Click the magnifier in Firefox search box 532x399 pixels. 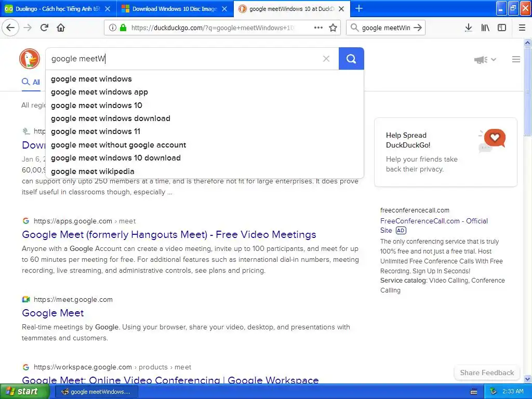pos(354,28)
